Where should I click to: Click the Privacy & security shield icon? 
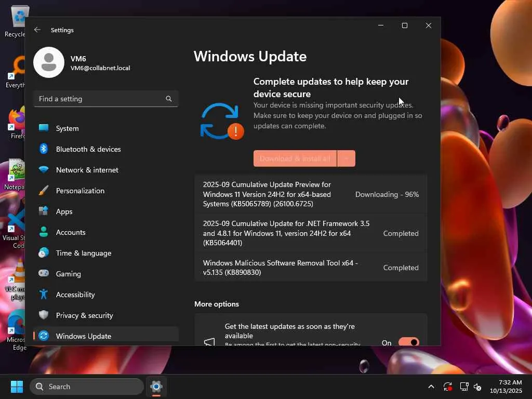tap(44, 315)
